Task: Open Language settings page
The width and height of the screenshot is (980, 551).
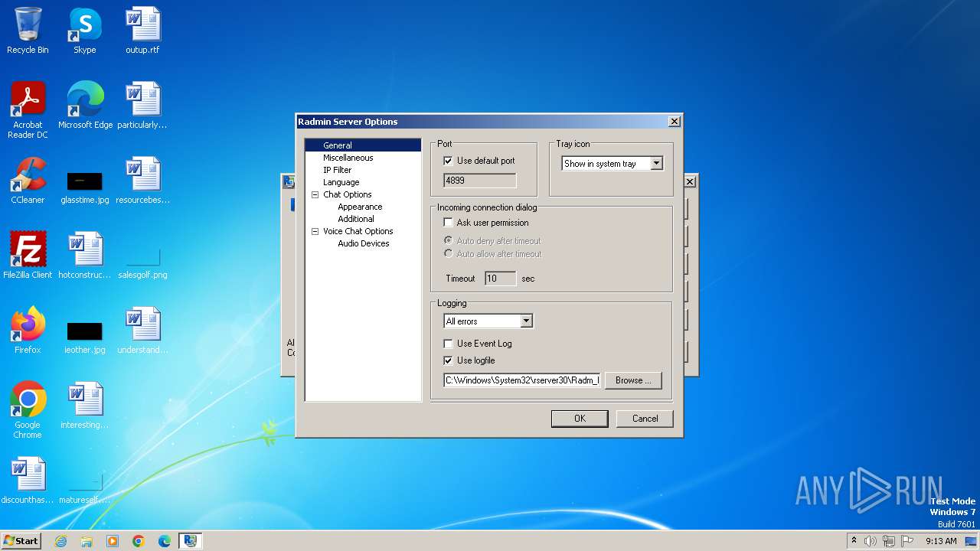Action: coord(341,182)
